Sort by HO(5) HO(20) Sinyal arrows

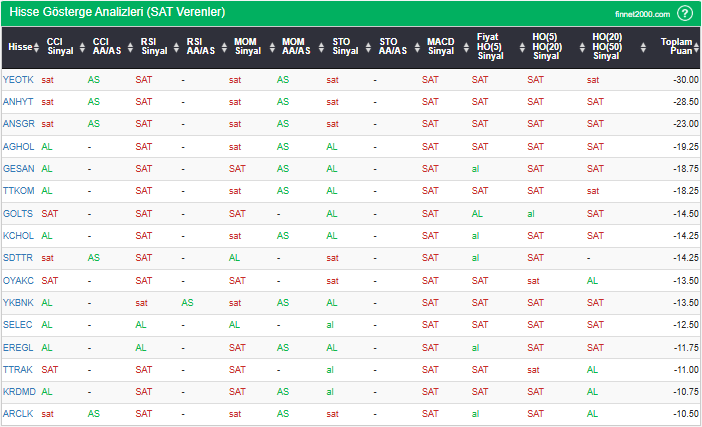[582, 47]
